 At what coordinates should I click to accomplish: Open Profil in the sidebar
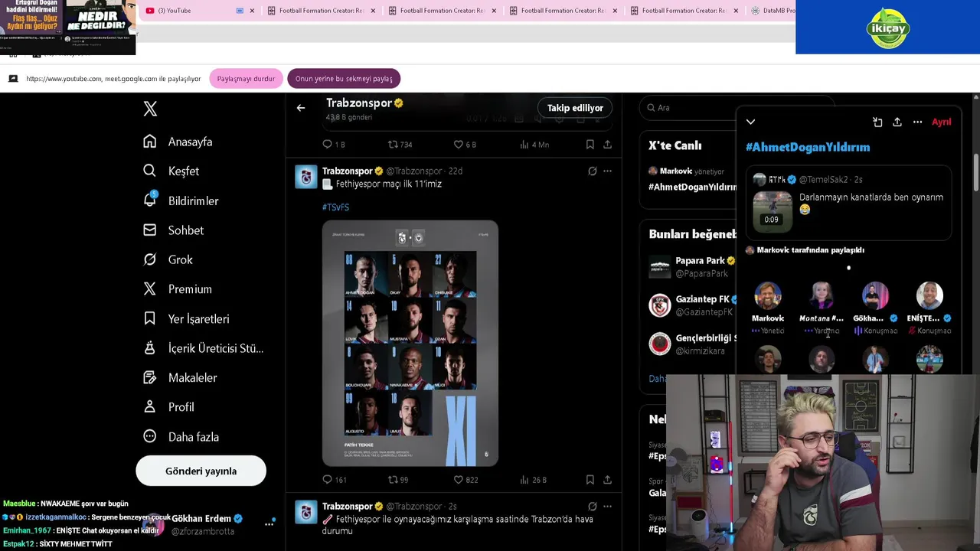168,407
